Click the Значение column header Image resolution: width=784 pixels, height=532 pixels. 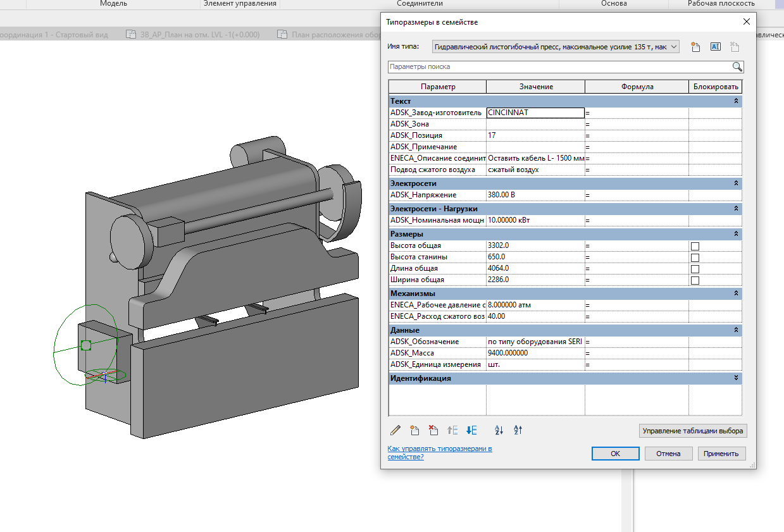pos(536,87)
